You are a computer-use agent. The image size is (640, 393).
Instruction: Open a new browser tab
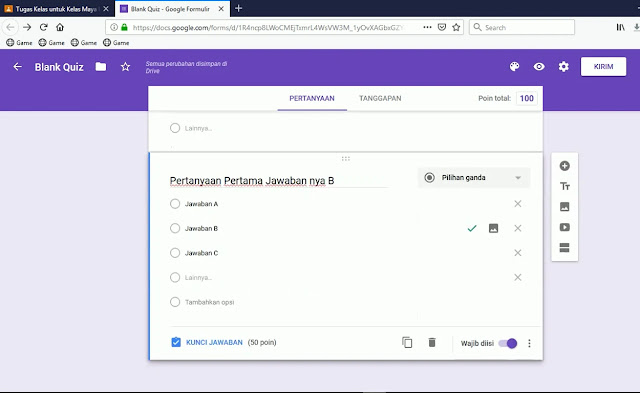point(239,8)
